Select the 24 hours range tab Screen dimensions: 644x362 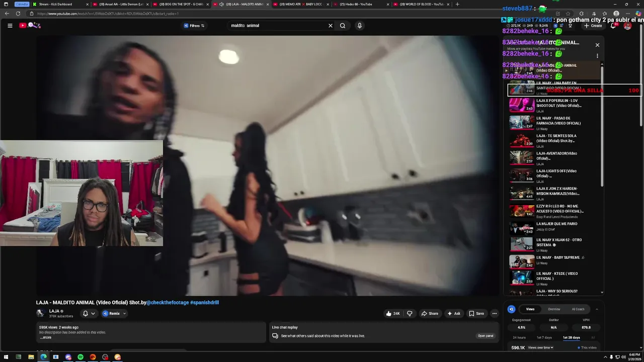519,337
